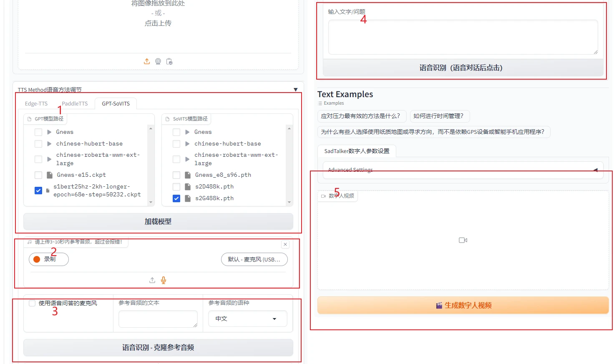This screenshot has width=614, height=364.
Task: Click the clipboard paste image icon
Action: click(169, 61)
